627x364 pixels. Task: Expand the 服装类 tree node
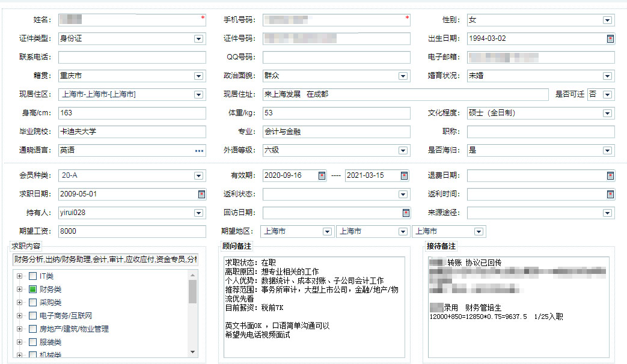19,342
